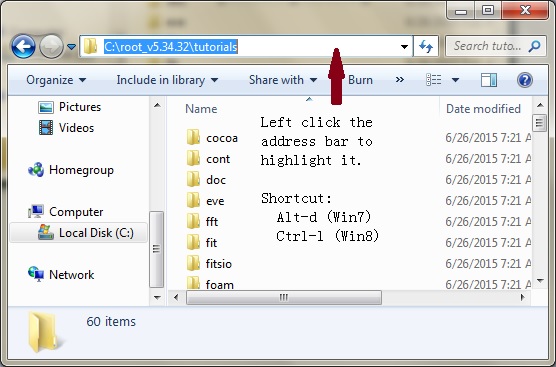The width and height of the screenshot is (556, 367).
Task: Click navigation pane vertical scrollbar thumb
Action: pyautogui.click(x=156, y=249)
